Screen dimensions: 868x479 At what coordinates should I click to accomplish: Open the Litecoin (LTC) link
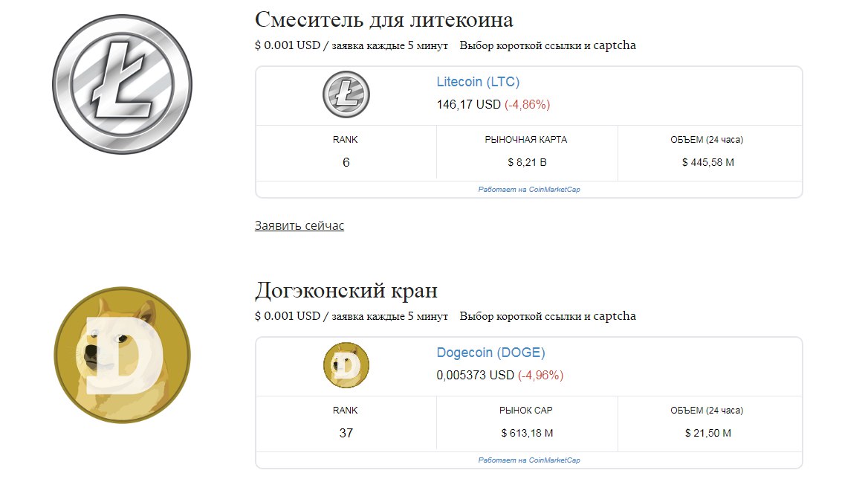click(x=478, y=82)
